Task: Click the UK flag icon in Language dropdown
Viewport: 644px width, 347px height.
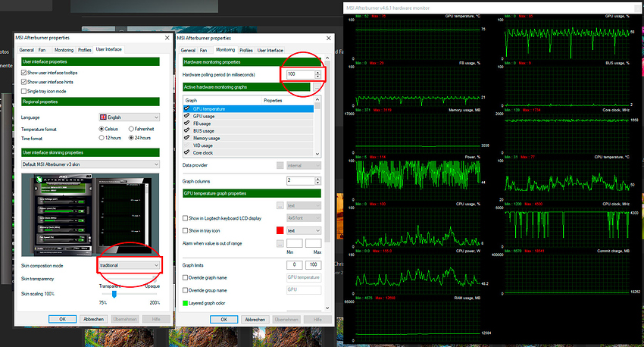Action: (x=103, y=117)
